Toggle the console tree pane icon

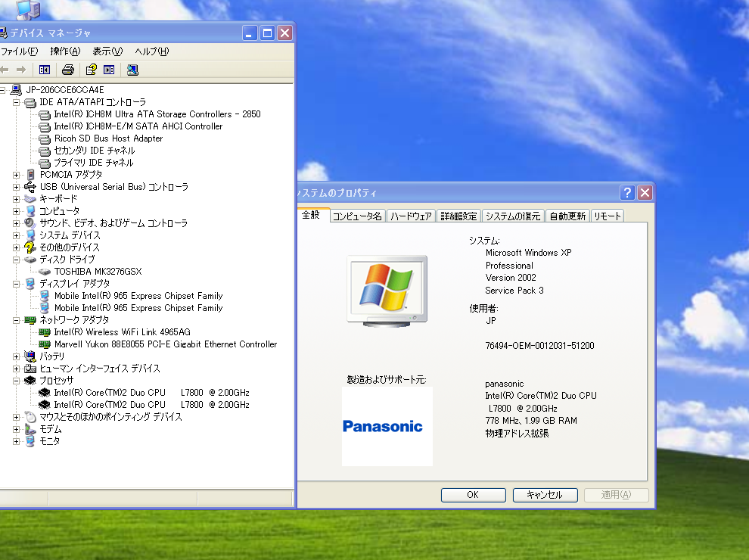45,70
